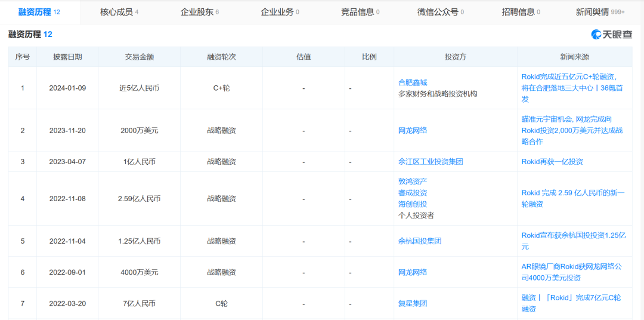This screenshot has width=644, height=320.
Task: Open the 新闻舆情 tab
Action: 600,12
